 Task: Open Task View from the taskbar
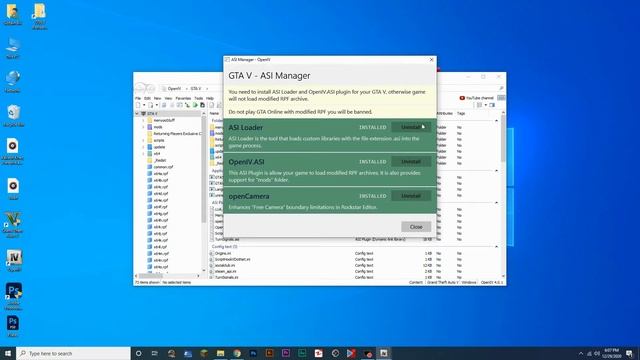(x=155, y=353)
